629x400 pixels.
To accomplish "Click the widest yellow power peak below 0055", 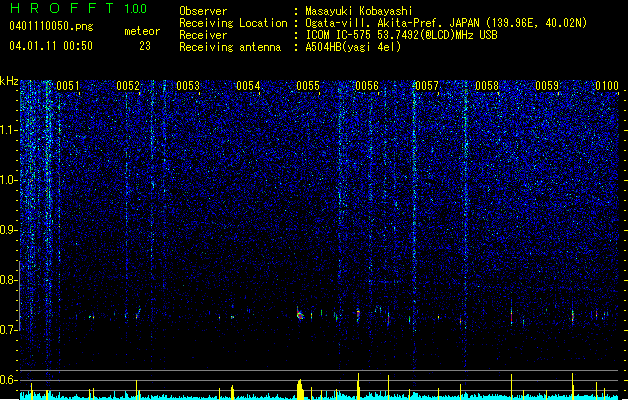I will (x=300, y=389).
